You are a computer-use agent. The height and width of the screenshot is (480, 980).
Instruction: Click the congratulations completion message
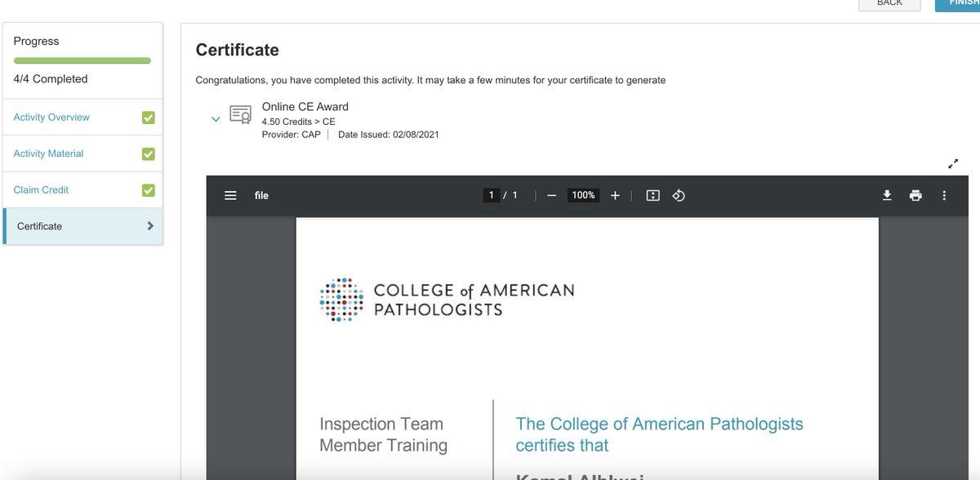pos(430,81)
